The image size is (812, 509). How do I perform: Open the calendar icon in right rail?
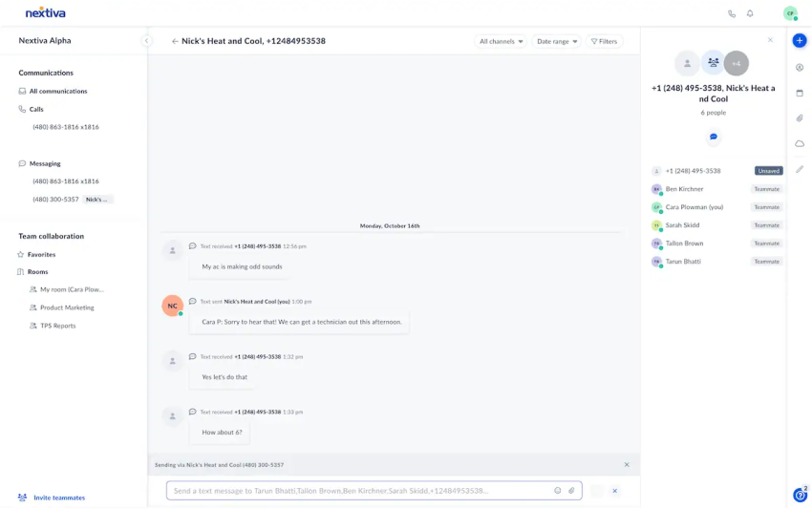(800, 94)
